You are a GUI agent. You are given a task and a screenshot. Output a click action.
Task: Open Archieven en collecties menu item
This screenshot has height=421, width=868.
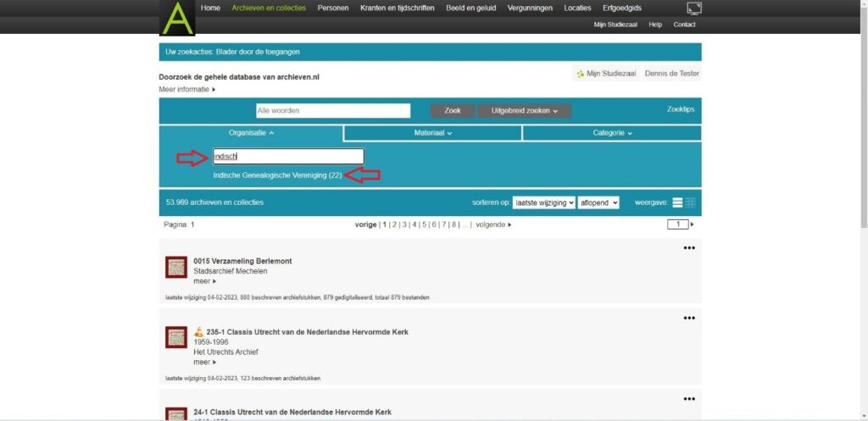269,8
